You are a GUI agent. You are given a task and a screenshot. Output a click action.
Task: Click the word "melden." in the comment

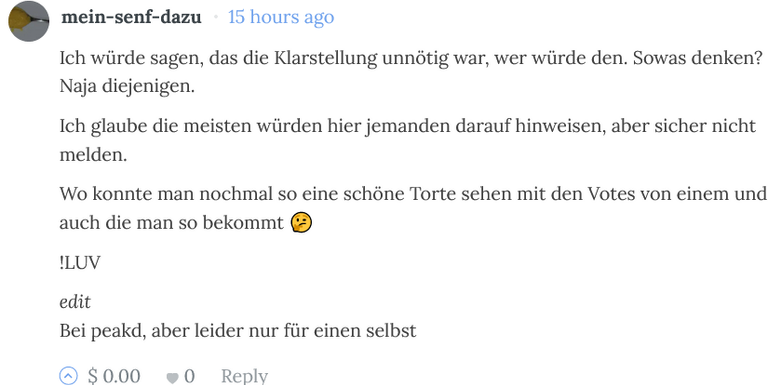click(93, 155)
